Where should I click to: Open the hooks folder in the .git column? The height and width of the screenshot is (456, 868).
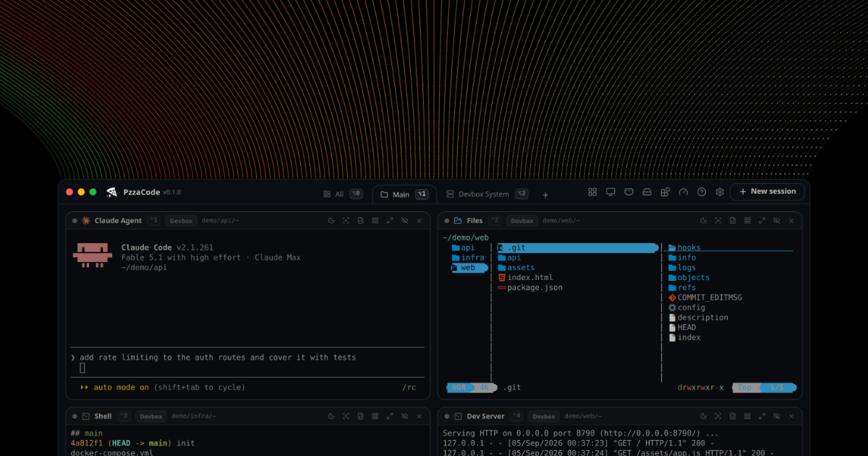click(684, 248)
